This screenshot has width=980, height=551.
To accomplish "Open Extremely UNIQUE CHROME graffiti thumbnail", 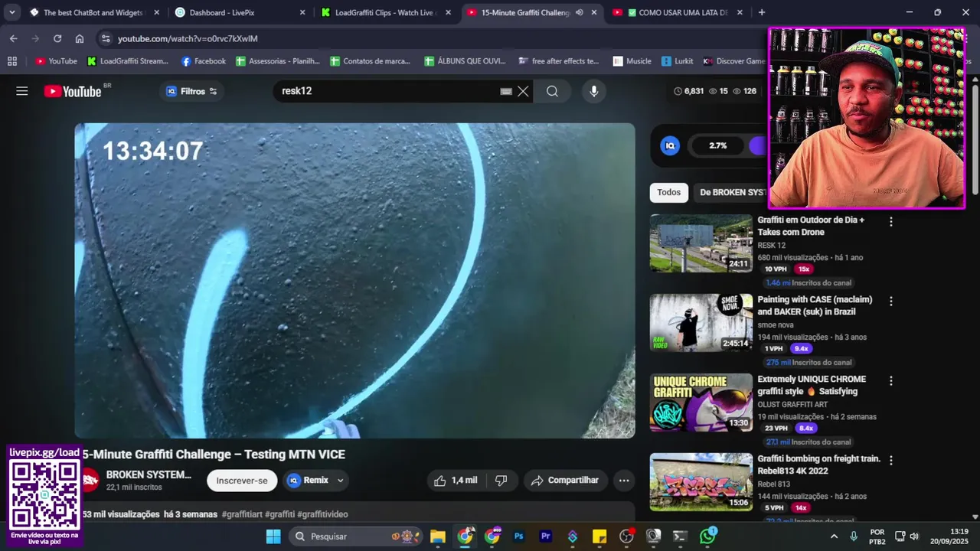I will point(701,402).
